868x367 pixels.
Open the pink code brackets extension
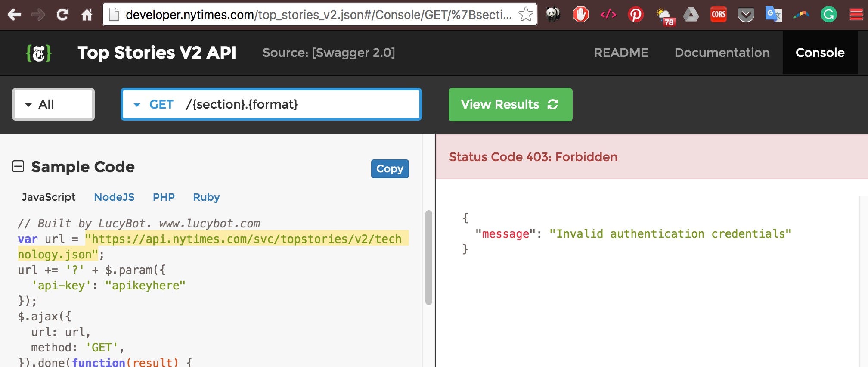pyautogui.click(x=608, y=15)
